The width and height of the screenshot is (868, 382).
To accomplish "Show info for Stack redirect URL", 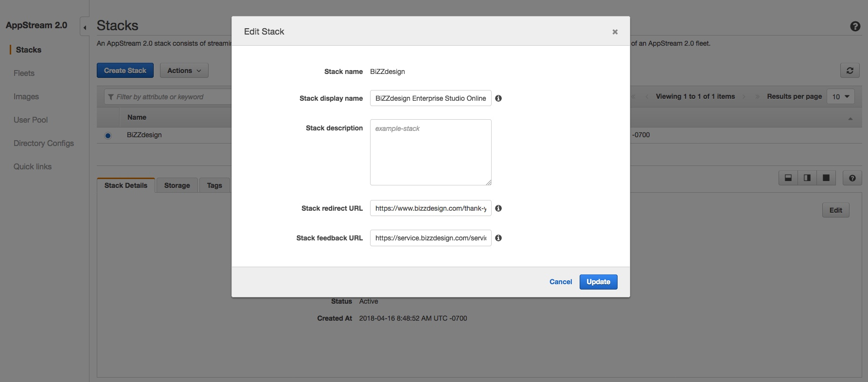I will click(x=498, y=208).
